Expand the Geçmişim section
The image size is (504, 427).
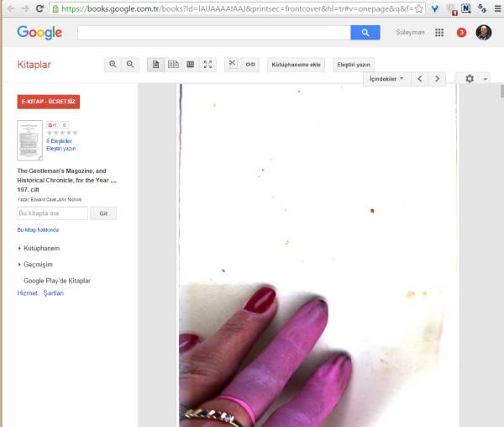pyautogui.click(x=39, y=264)
